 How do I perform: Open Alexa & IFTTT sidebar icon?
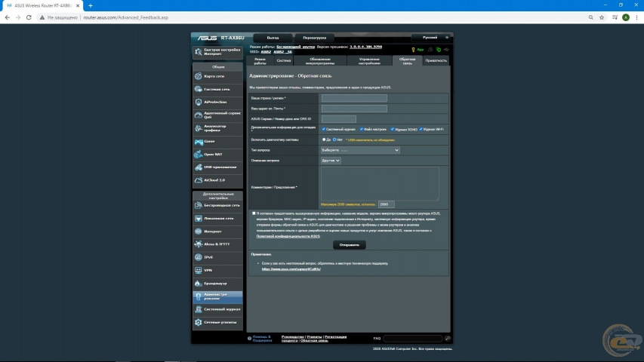point(199,244)
